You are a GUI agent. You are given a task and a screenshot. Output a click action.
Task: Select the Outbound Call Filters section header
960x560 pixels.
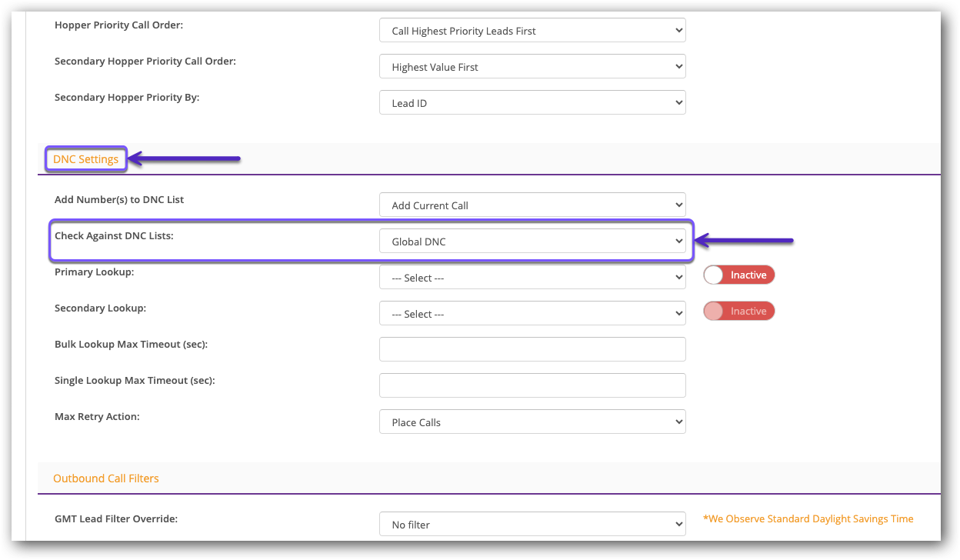pyautogui.click(x=106, y=478)
